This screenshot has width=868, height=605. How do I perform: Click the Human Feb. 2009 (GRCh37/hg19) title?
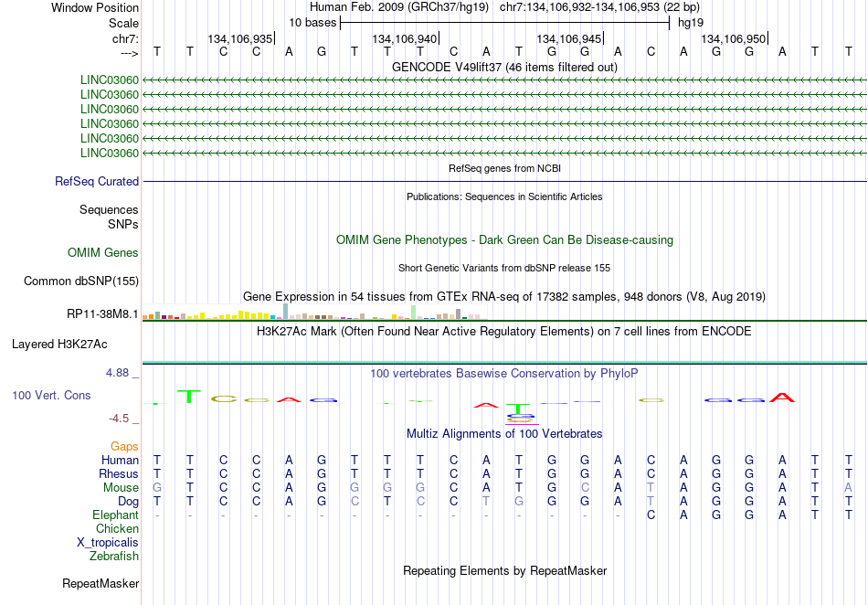point(399,7)
